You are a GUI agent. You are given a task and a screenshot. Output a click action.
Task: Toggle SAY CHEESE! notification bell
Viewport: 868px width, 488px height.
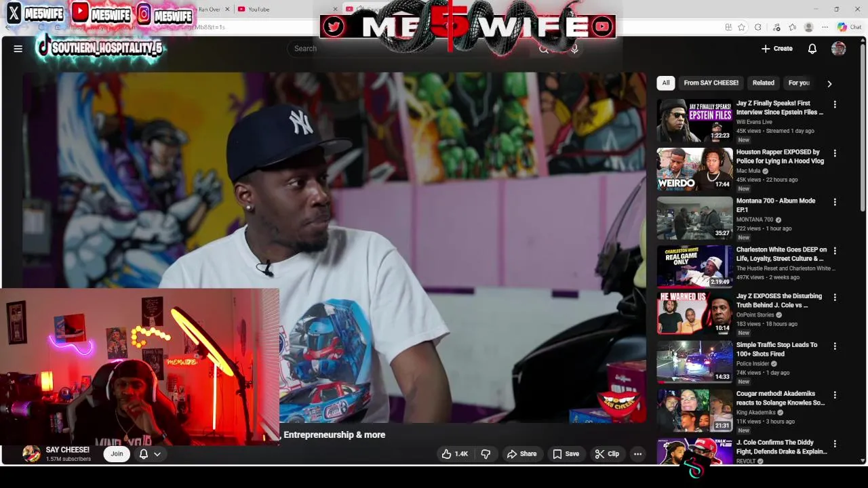pyautogui.click(x=144, y=454)
